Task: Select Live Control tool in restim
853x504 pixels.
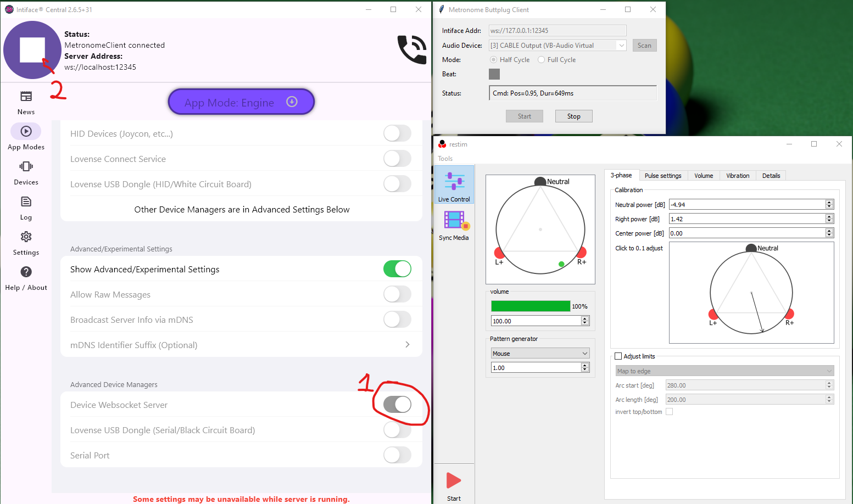Action: point(454,185)
